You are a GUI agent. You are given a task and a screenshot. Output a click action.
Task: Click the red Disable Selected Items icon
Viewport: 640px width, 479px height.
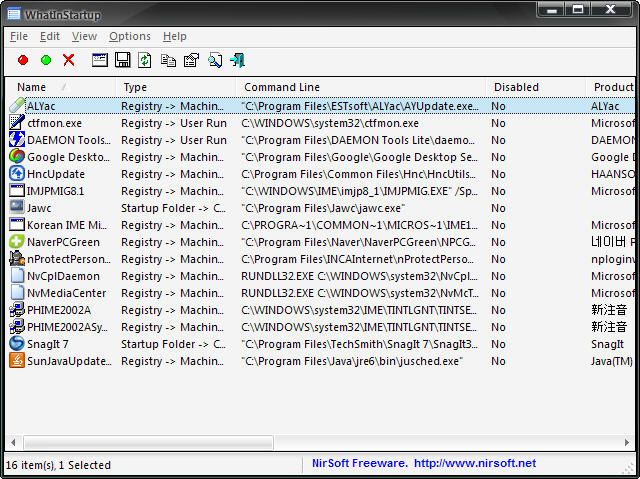click(23, 60)
